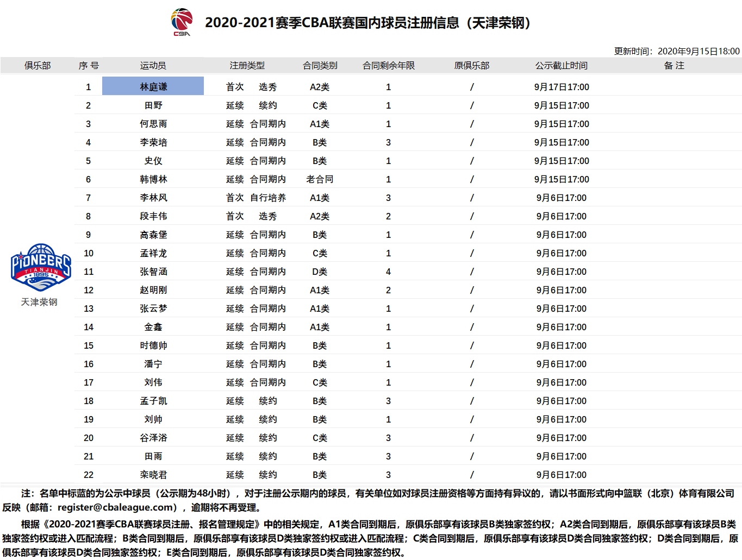Select player name 张云梦
The height and width of the screenshot is (560, 742).
[153, 309]
